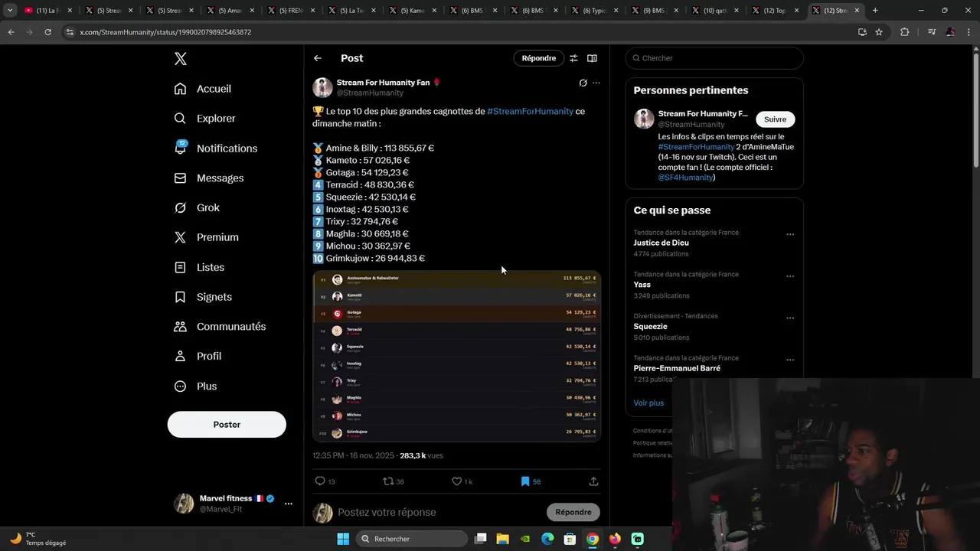
Task: Click the address bar URL
Action: [165, 32]
